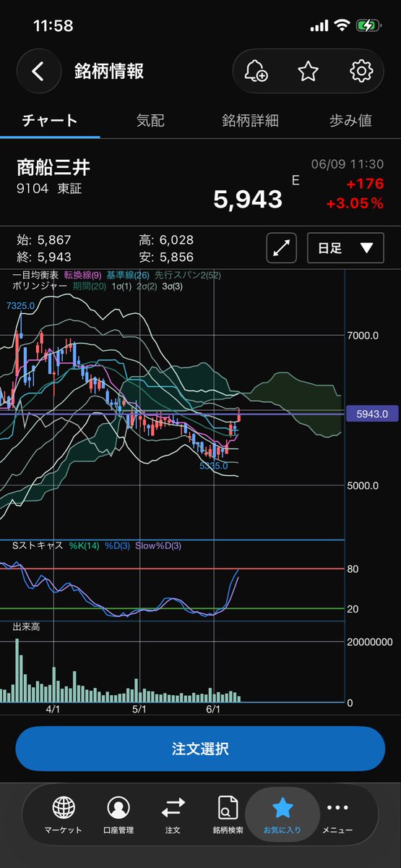Tap the 注文選択 order button
This screenshot has width=401, height=868.
tap(200, 749)
